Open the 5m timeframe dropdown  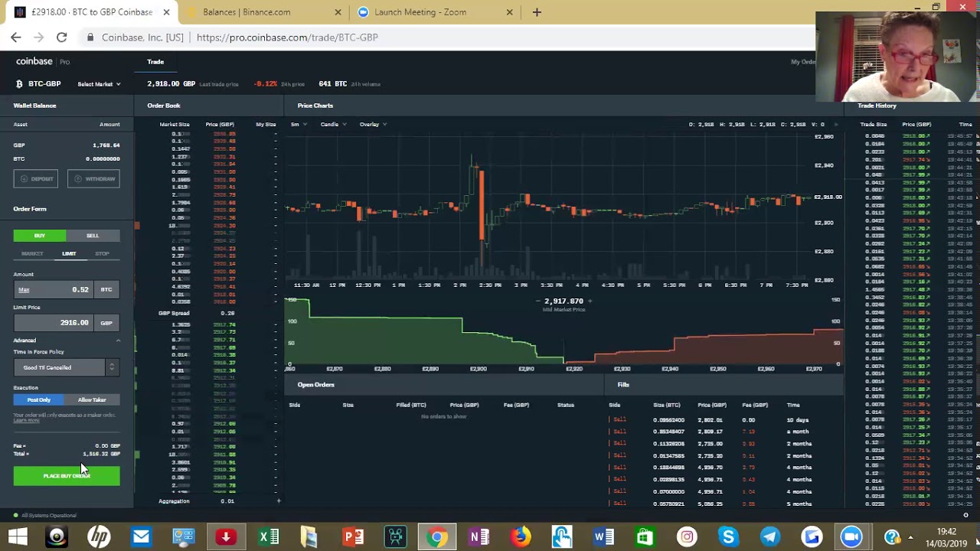tap(297, 124)
